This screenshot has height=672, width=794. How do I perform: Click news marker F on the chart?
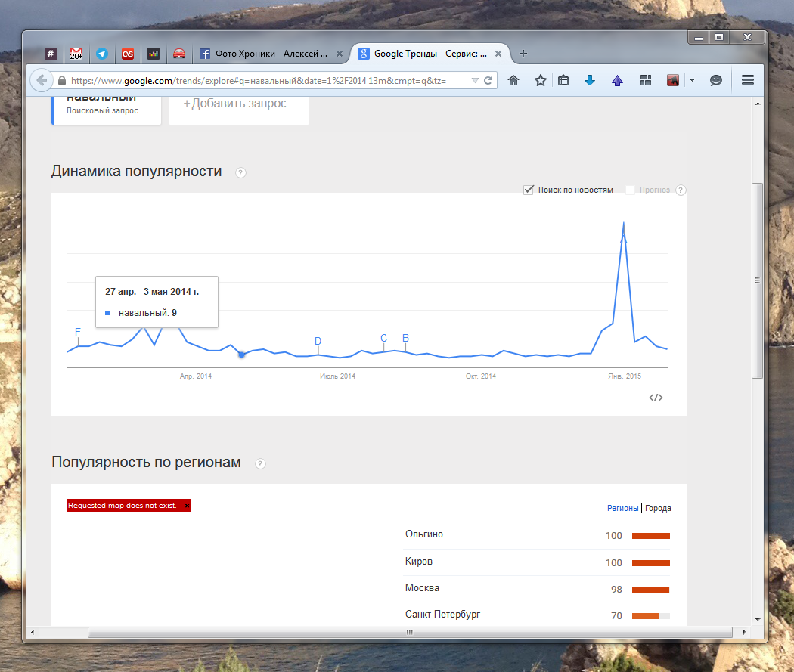pos(77,332)
